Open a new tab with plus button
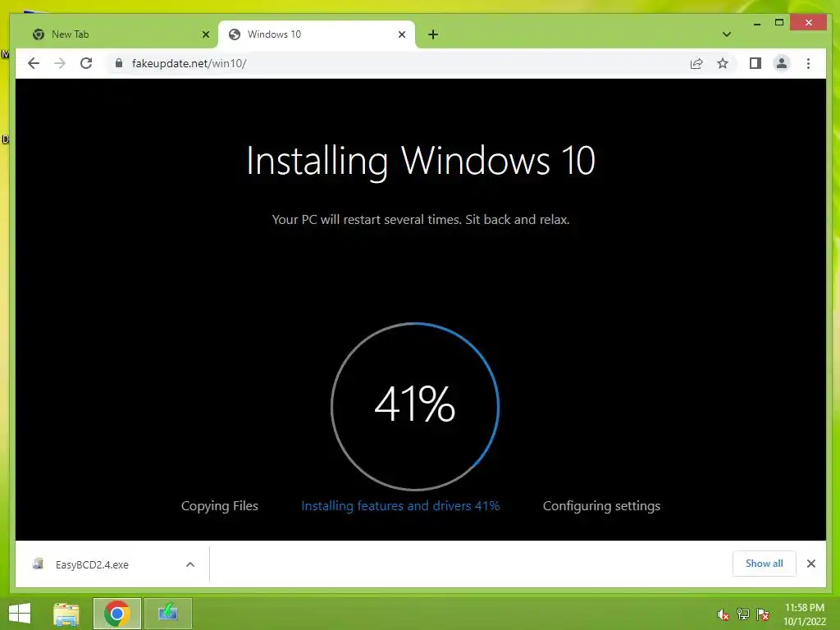Screen dimensions: 840x630 coord(433,34)
